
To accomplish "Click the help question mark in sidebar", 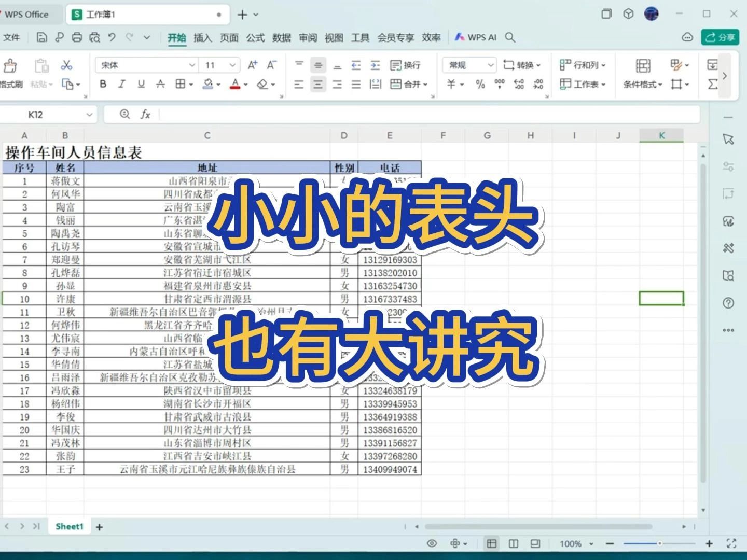I will coord(728,303).
